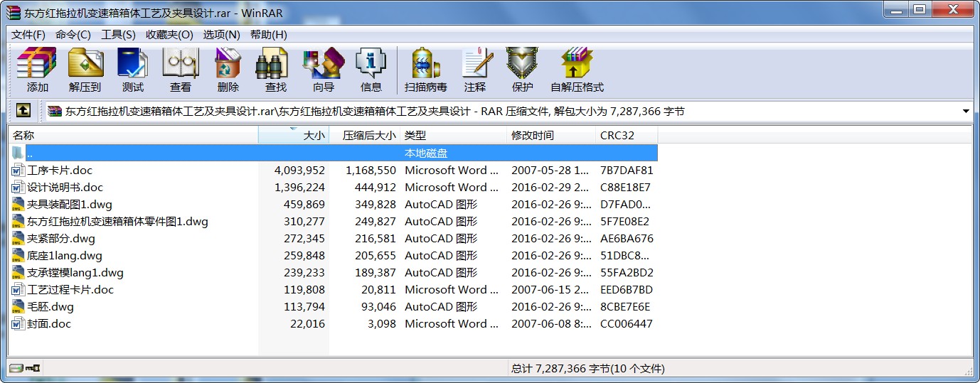The height and width of the screenshot is (383, 980).
Task: Click the key/password icon in status bar
Action: pos(33,368)
